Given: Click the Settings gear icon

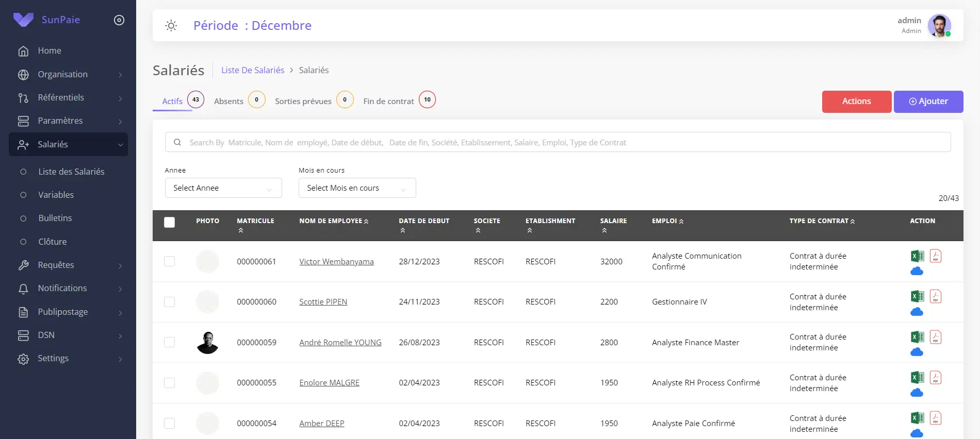Looking at the screenshot, I should [x=23, y=359].
